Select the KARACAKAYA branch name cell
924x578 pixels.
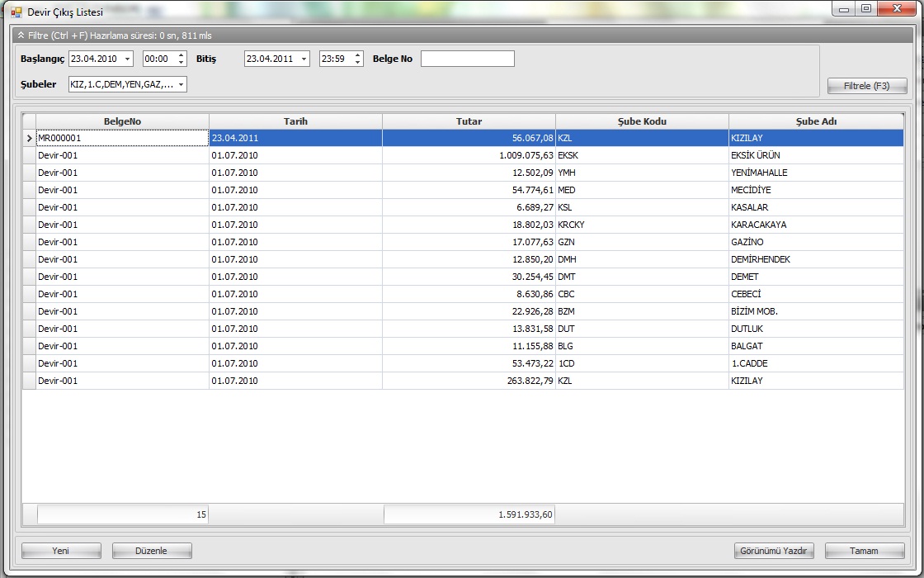pos(816,225)
